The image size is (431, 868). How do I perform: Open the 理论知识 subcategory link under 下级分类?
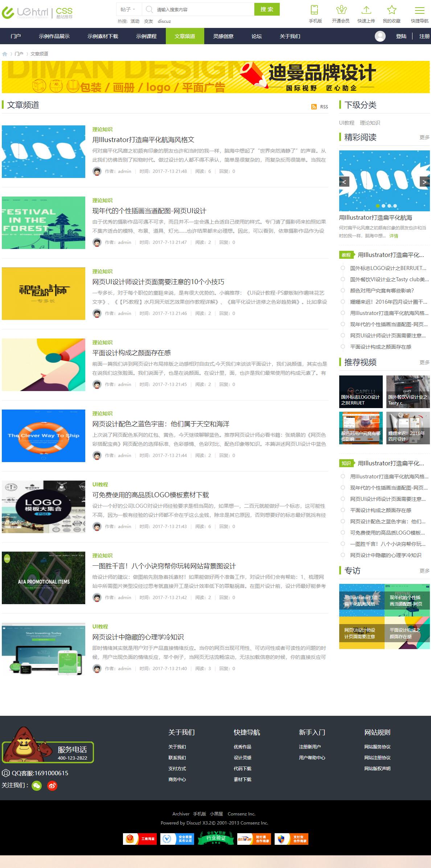[x=370, y=123]
